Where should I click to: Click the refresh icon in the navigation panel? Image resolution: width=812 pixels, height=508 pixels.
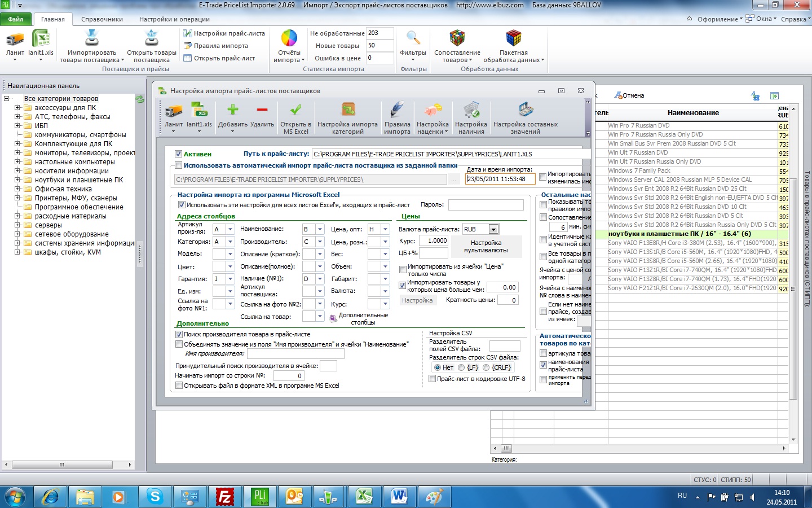140,99
